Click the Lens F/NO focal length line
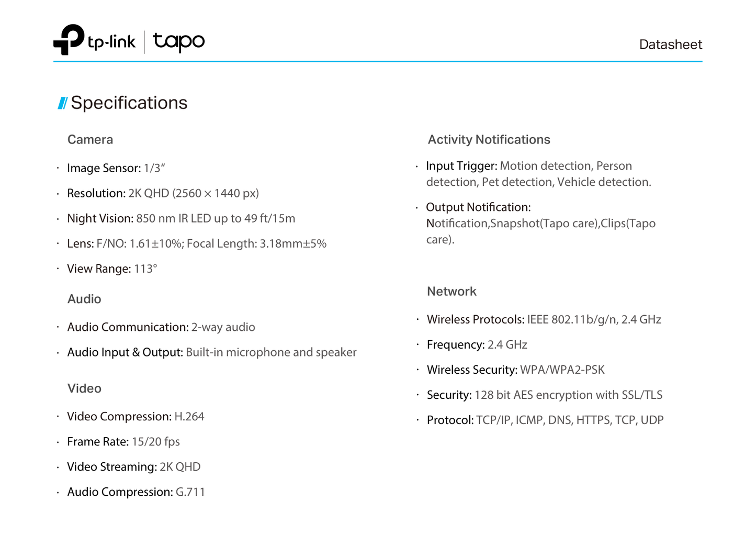The width and height of the screenshot is (756, 535). coord(197,243)
